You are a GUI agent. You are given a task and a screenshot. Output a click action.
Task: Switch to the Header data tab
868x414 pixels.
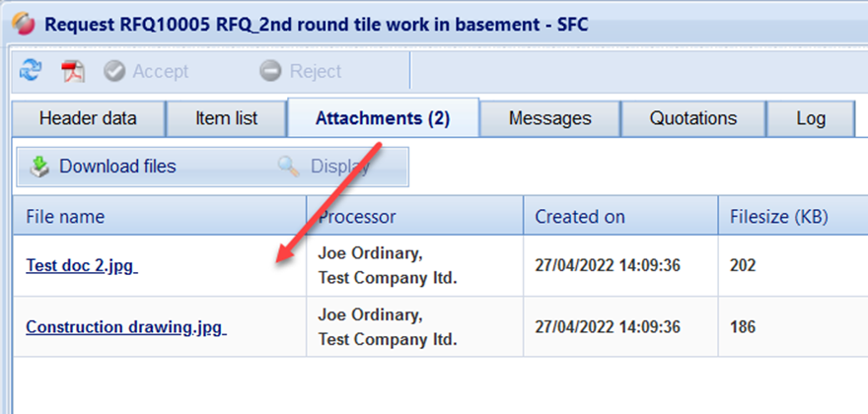pos(88,118)
